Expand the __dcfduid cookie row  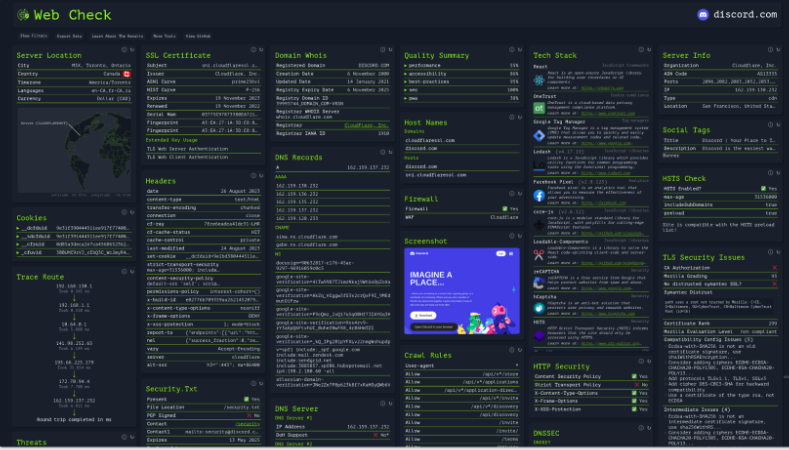coord(73,228)
